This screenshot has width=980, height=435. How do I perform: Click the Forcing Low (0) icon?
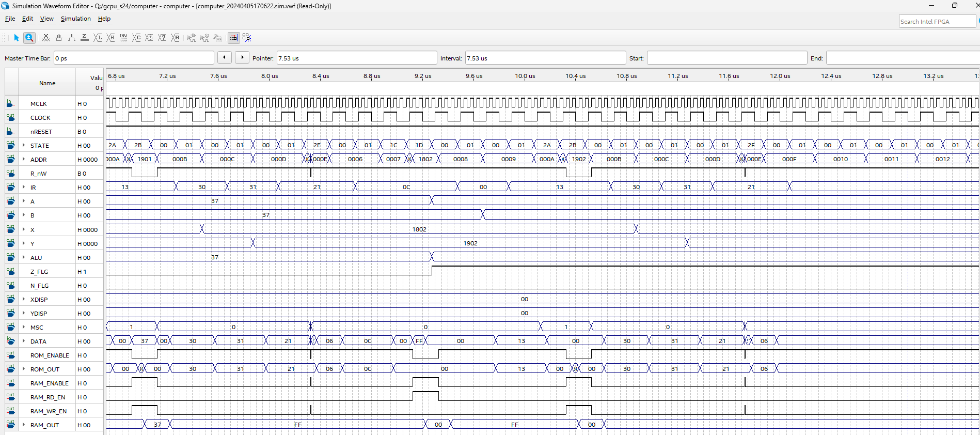59,38
